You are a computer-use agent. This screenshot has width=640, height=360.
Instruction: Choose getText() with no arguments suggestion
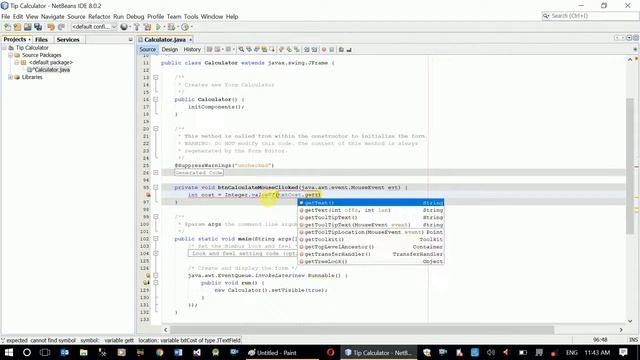[370, 203]
